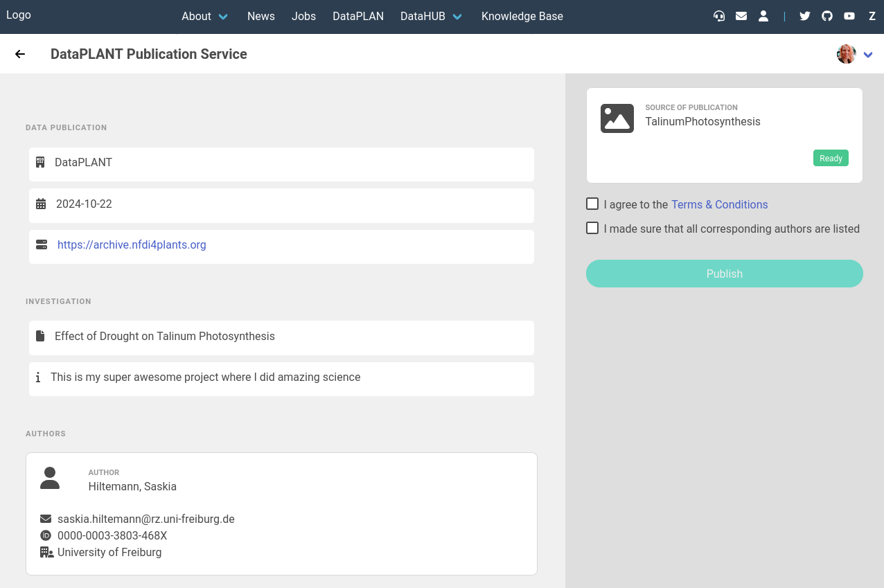Tick the corresponding authors listed checkbox

[x=592, y=228]
